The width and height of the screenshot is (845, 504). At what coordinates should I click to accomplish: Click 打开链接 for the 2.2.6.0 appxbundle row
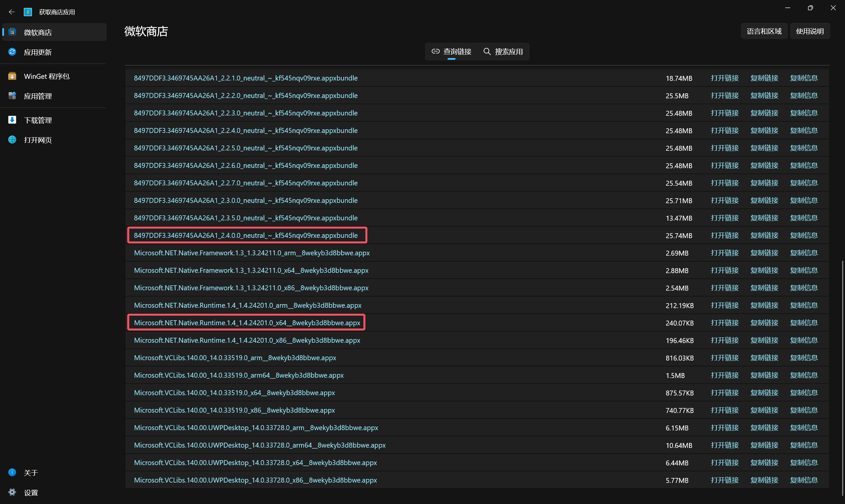coord(725,165)
